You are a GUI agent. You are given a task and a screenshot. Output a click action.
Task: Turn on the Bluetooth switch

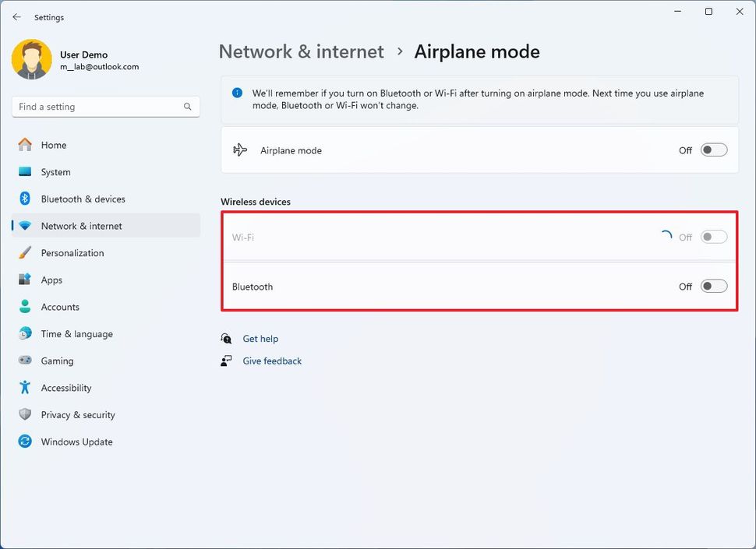(x=713, y=286)
